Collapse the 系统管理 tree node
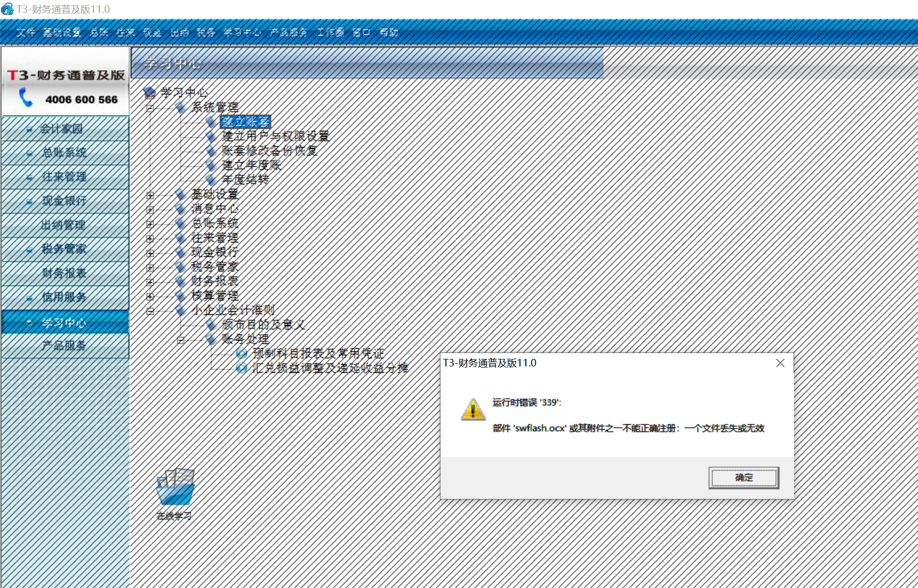This screenshot has width=918, height=588. point(150,108)
